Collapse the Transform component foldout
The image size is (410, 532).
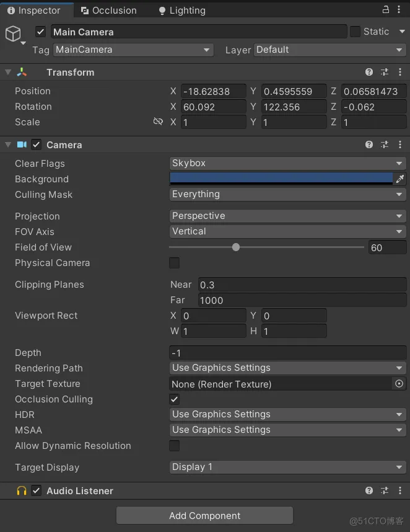[8, 72]
